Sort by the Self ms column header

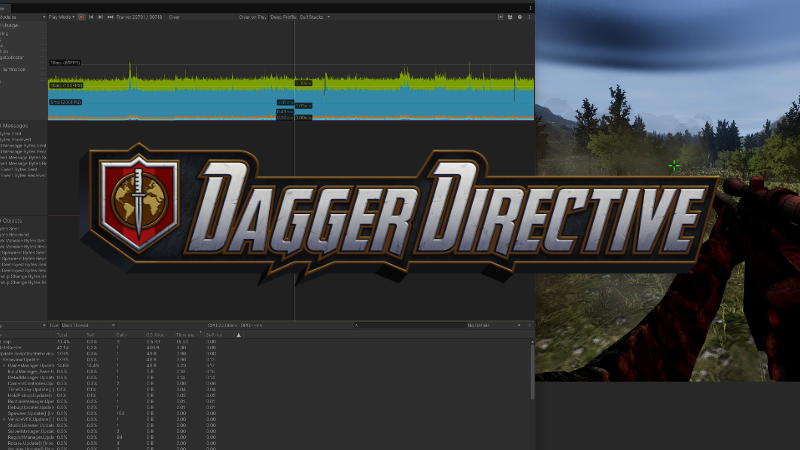point(214,335)
